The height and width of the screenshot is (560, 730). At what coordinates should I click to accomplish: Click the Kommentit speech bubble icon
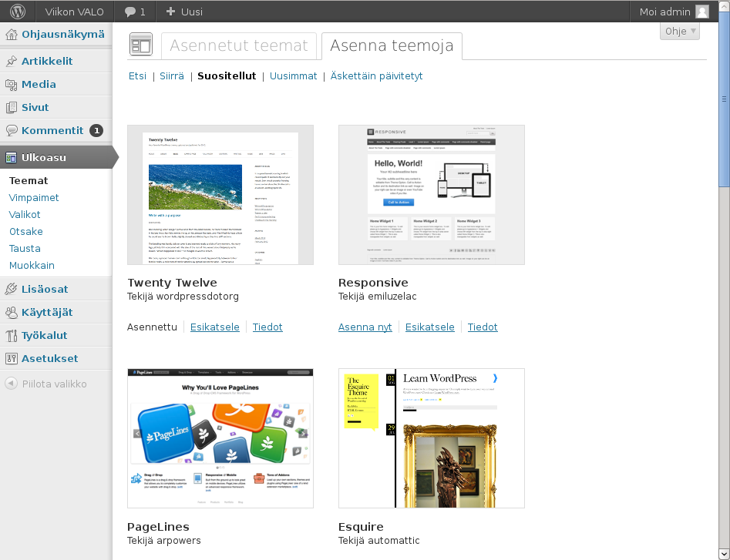click(x=11, y=131)
